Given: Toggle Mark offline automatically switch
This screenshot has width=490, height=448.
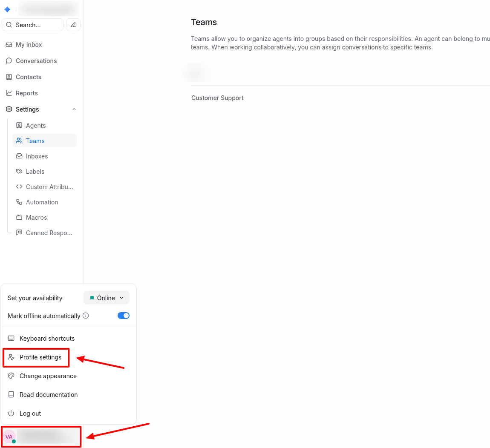Looking at the screenshot, I should (124, 316).
